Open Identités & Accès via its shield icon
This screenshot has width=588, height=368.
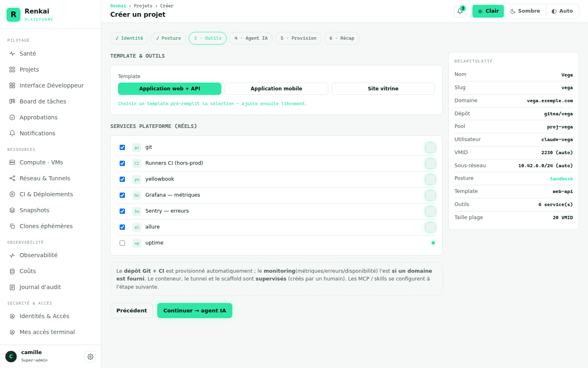pyautogui.click(x=12, y=316)
